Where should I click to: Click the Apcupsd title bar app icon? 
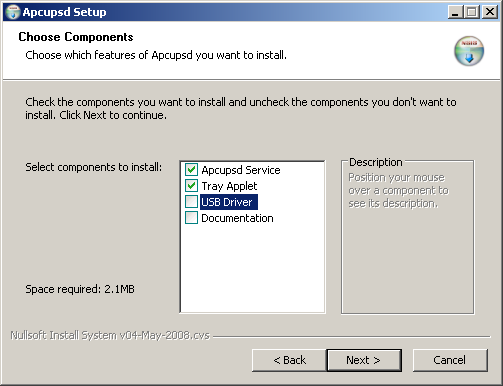coord(13,12)
